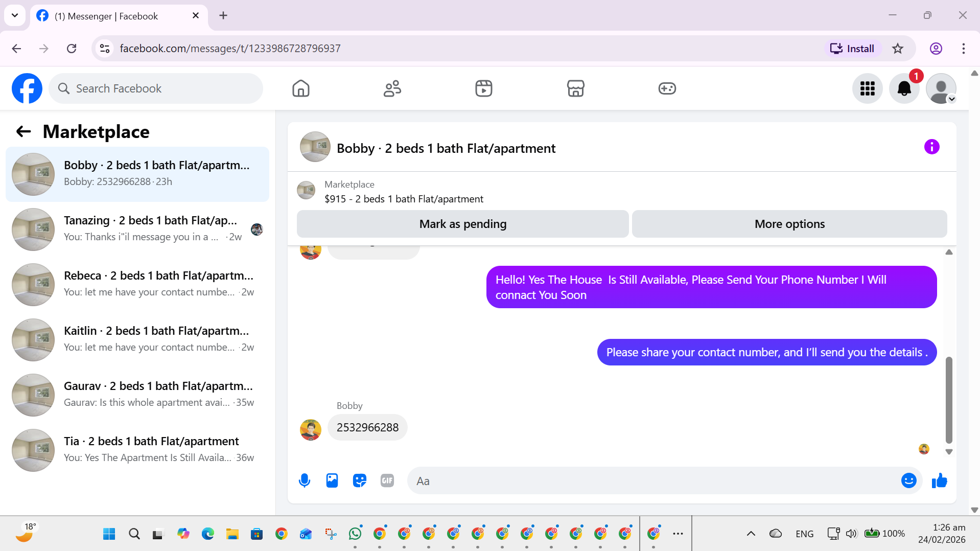The image size is (980, 551).
Task: Attach a file with the image icon
Action: [x=332, y=480]
